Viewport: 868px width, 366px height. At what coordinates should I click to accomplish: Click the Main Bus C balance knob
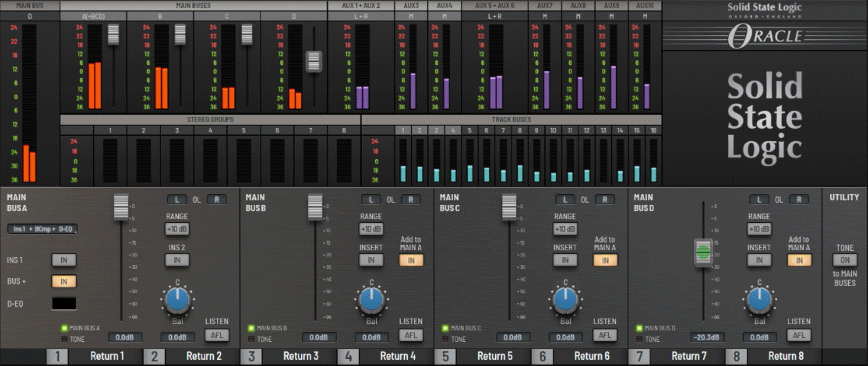[x=565, y=300]
